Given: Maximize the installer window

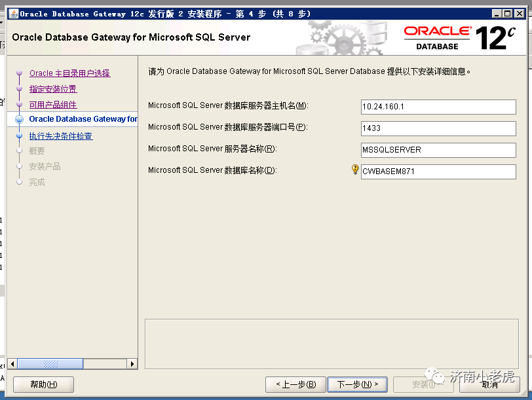Looking at the screenshot, I should point(508,14).
